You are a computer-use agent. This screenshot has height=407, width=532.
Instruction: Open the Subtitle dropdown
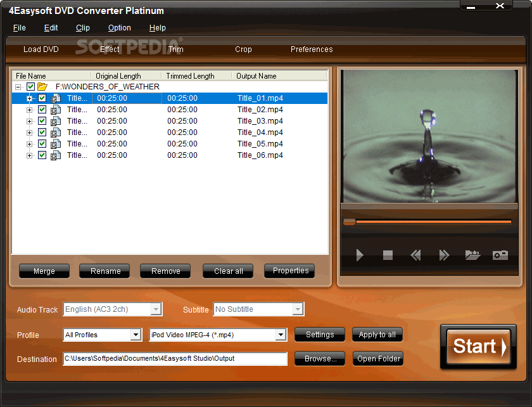coord(298,309)
